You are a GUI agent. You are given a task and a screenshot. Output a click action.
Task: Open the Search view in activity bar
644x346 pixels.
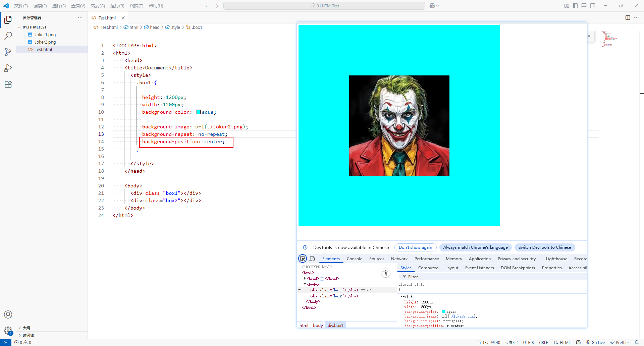point(8,36)
